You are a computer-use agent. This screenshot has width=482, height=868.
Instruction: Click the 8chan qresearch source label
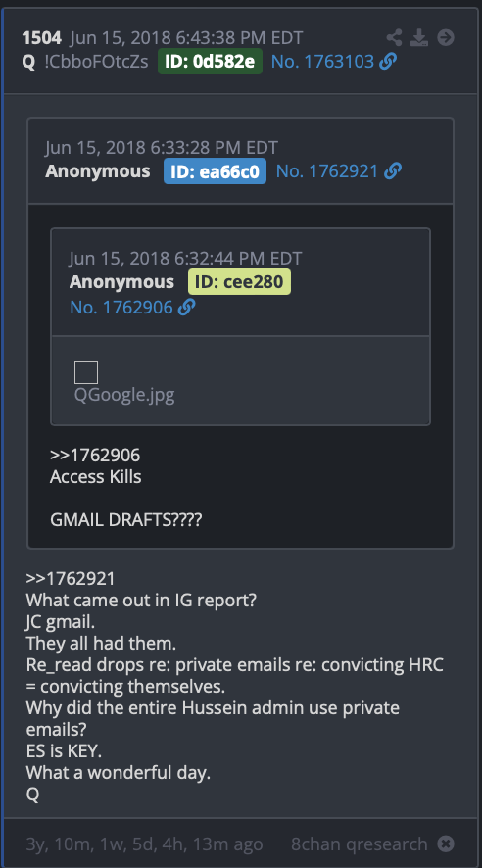[x=360, y=844]
